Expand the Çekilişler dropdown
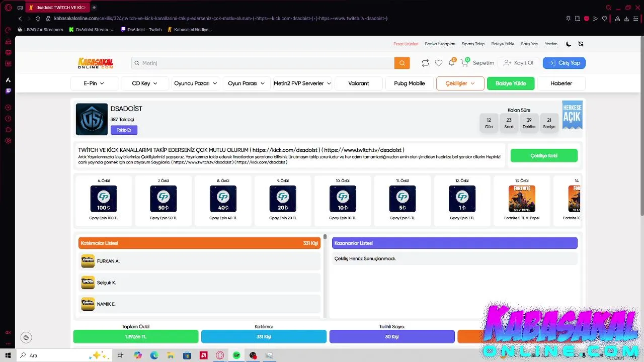644x362 pixels. point(460,83)
